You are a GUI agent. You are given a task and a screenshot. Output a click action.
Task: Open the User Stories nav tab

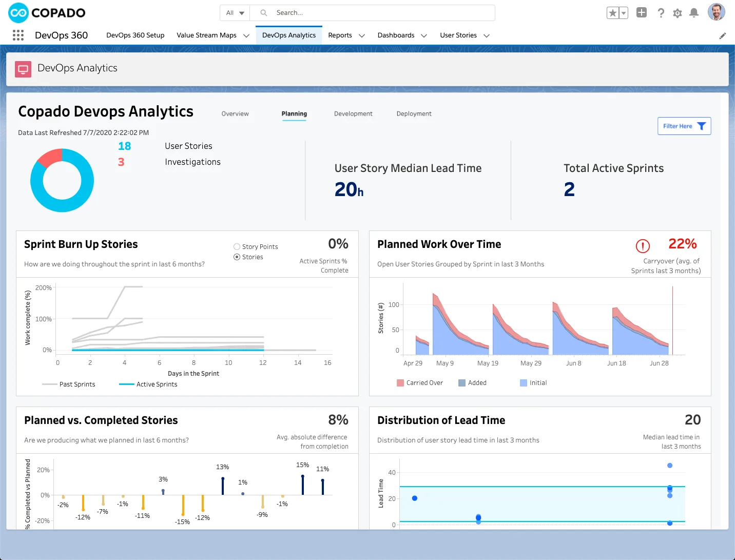tap(458, 35)
